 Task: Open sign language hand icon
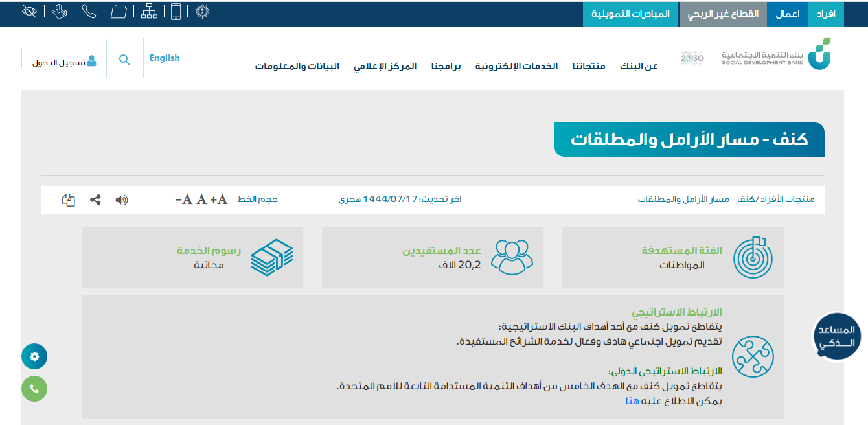coord(59,12)
